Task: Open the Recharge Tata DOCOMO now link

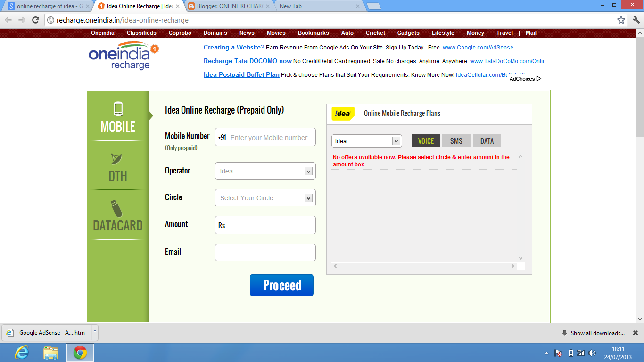Action: point(248,61)
